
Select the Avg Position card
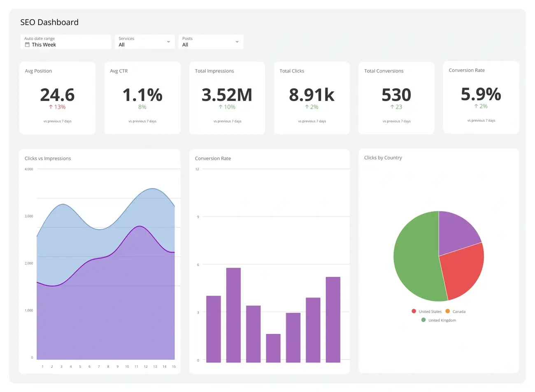click(57, 97)
